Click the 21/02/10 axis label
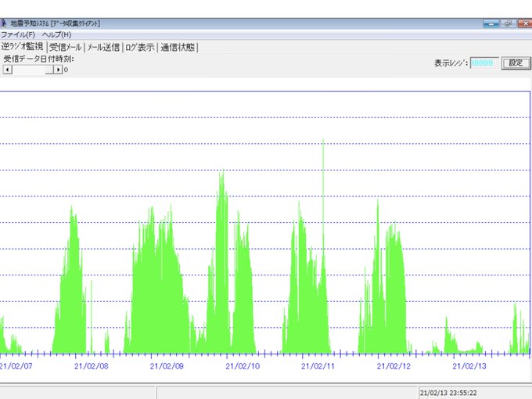 (x=243, y=366)
